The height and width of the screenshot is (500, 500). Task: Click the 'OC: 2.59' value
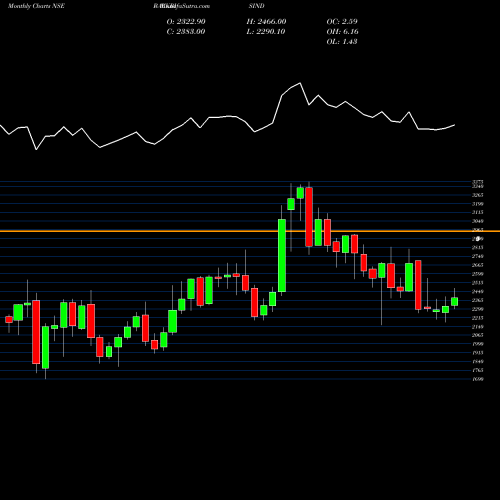[x=342, y=22]
